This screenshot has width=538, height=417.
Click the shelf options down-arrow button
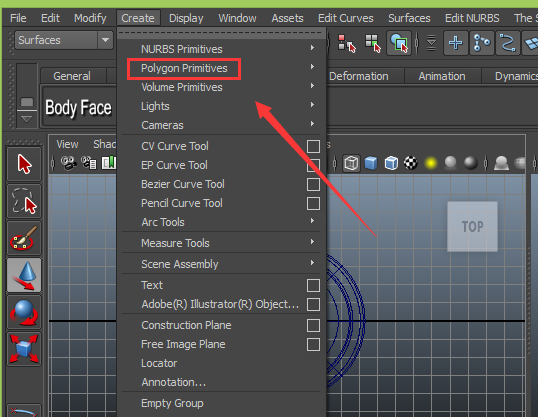click(27, 119)
